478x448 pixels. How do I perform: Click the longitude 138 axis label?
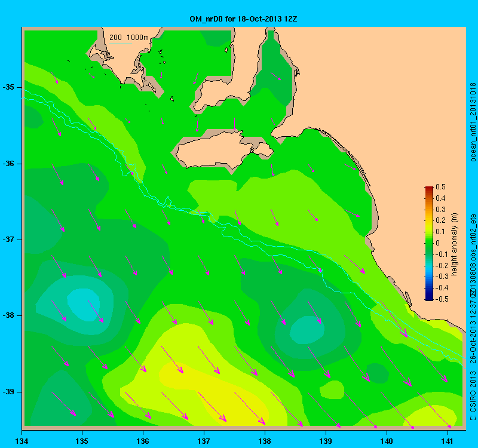tap(265, 441)
